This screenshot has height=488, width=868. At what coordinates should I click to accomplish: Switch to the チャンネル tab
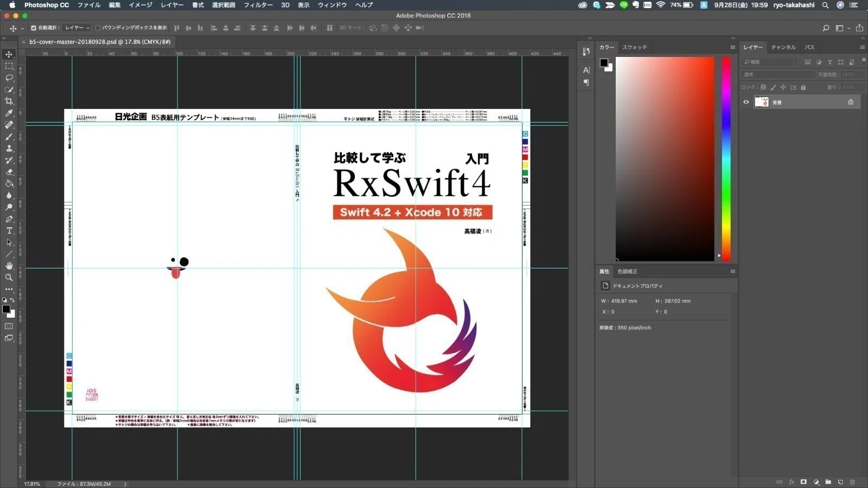pyautogui.click(x=783, y=47)
